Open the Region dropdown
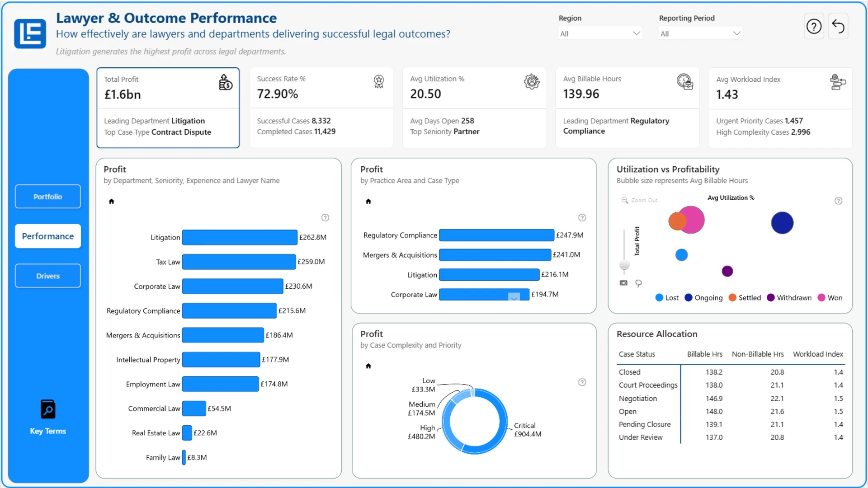The height and width of the screenshot is (488, 868). pyautogui.click(x=600, y=33)
